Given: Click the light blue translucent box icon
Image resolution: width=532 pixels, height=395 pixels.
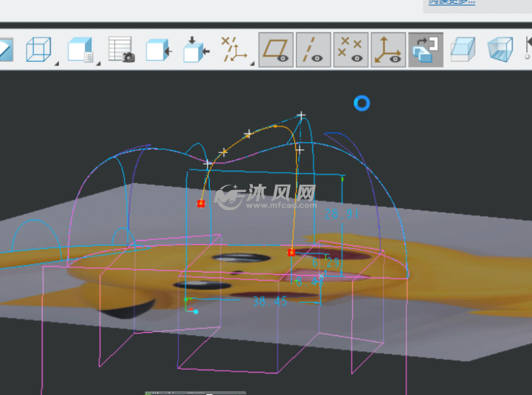Looking at the screenshot, I should point(463,49).
